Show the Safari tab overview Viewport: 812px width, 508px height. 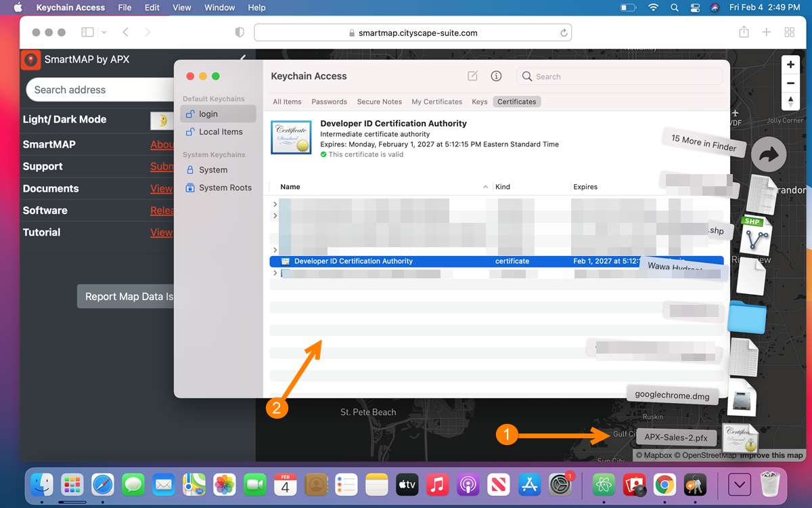pos(789,32)
